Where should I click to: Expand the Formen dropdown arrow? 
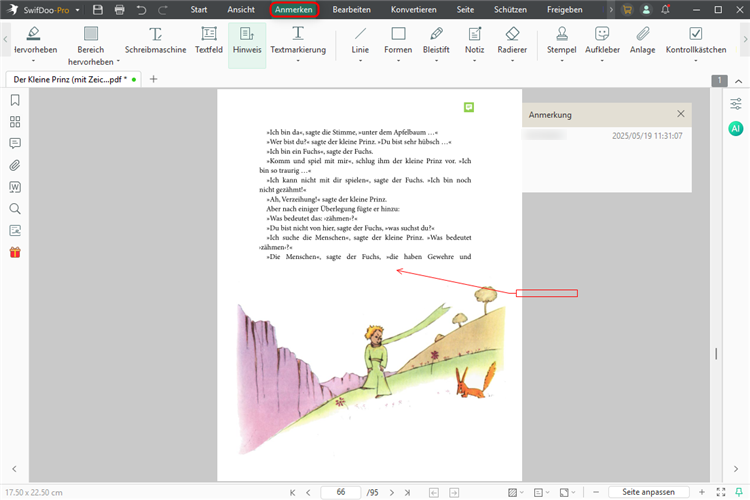(398, 61)
